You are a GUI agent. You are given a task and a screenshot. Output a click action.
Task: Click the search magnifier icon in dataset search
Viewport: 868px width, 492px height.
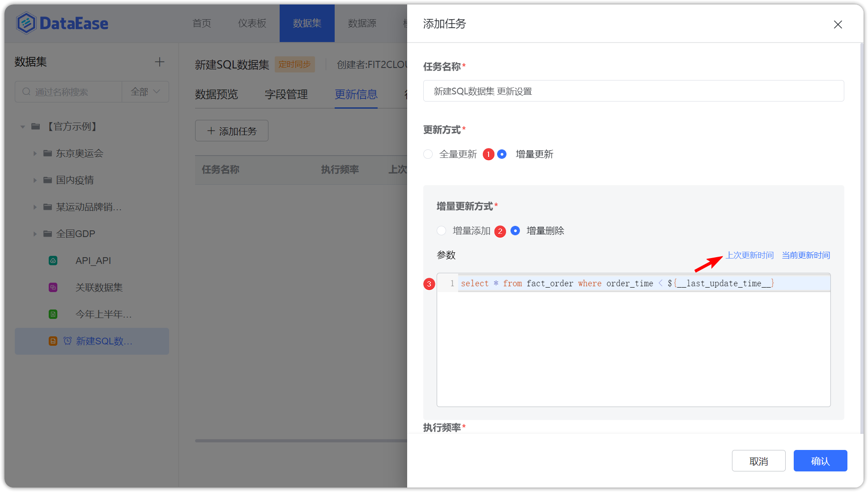click(x=26, y=92)
